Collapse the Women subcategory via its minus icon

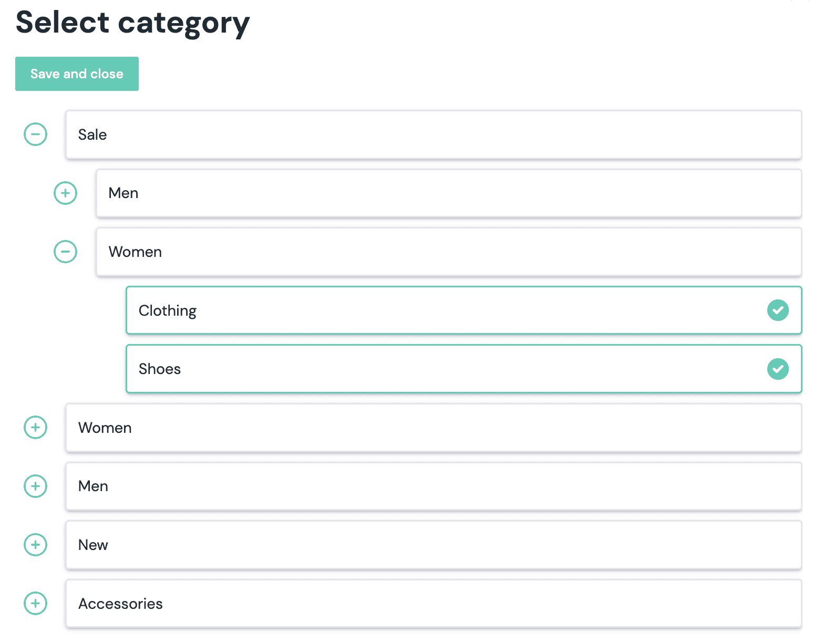[x=65, y=252]
